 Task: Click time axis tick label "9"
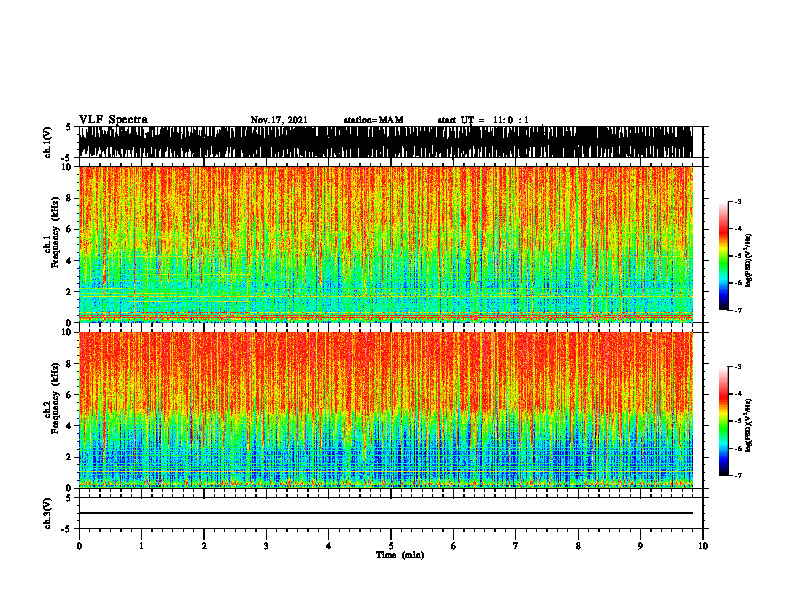tap(640, 546)
